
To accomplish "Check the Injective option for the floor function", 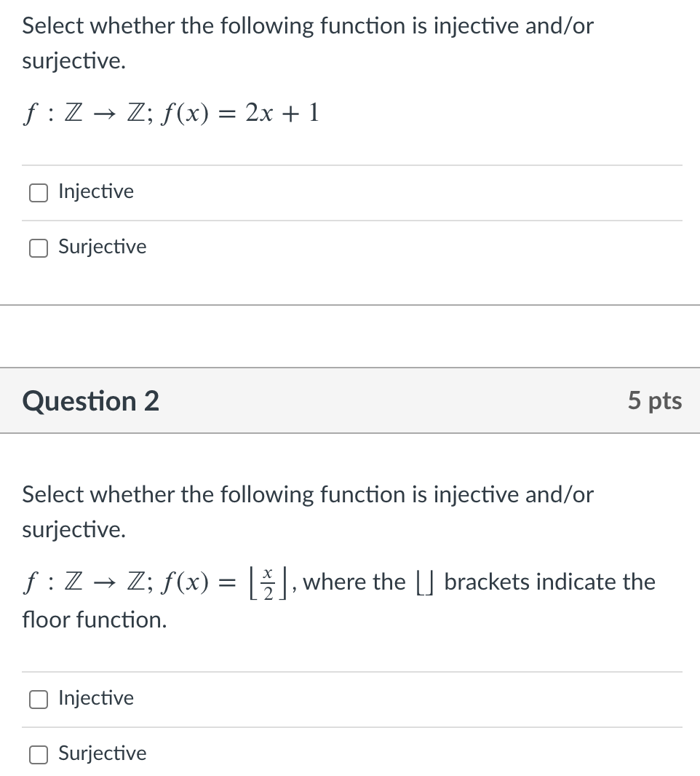I will [38, 699].
